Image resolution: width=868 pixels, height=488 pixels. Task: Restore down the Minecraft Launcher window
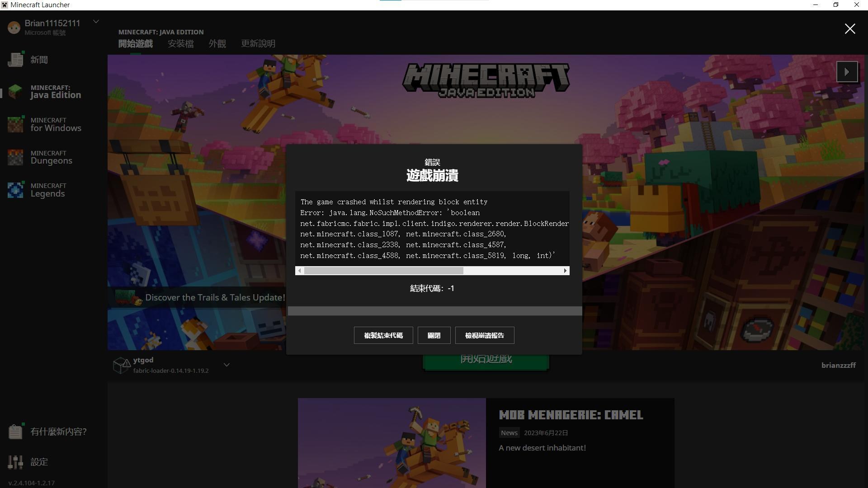(836, 5)
